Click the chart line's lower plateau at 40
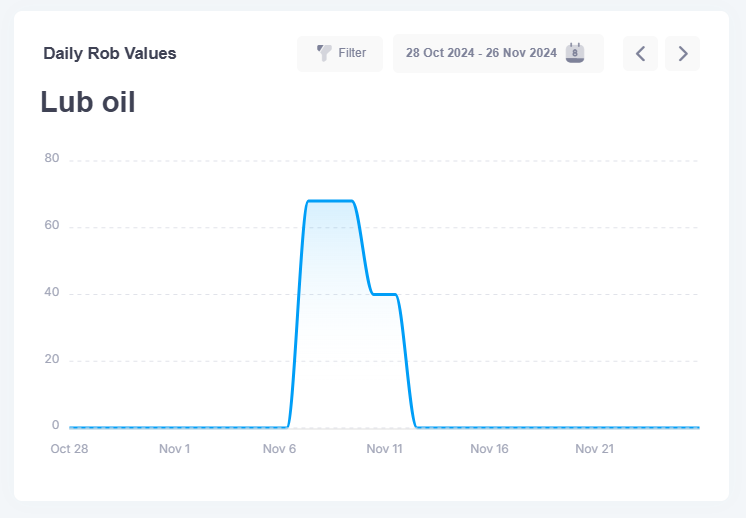 pyautogui.click(x=385, y=294)
